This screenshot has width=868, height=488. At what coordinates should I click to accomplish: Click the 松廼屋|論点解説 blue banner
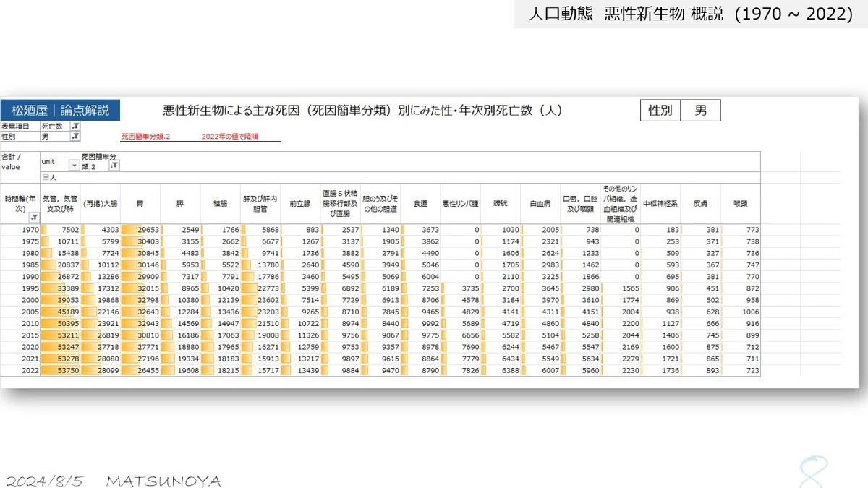tap(61, 111)
